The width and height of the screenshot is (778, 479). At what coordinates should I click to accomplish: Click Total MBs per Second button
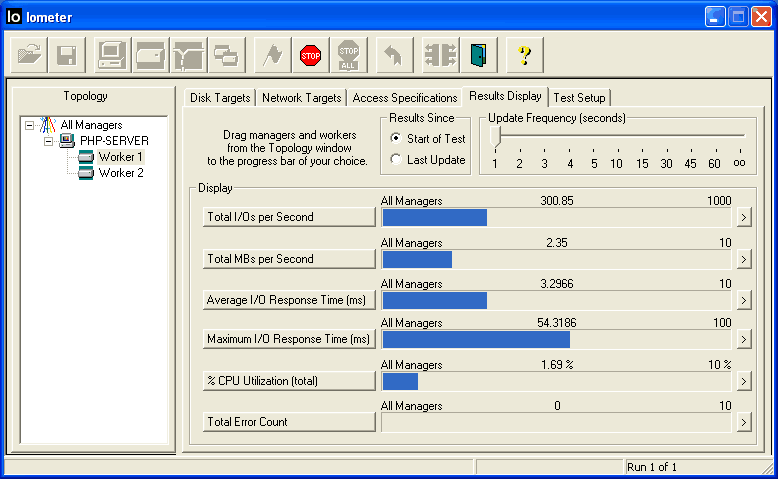pos(289,259)
